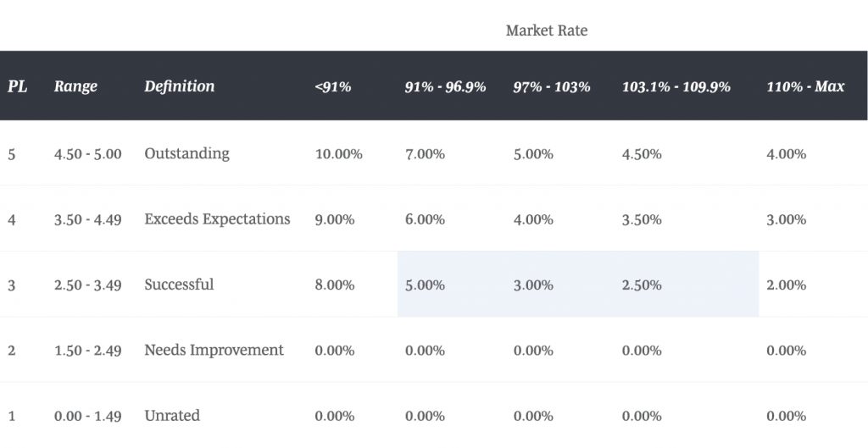The height and width of the screenshot is (448, 868).
Task: Click the 103.1% - 109.9% column header
Action: tap(676, 86)
